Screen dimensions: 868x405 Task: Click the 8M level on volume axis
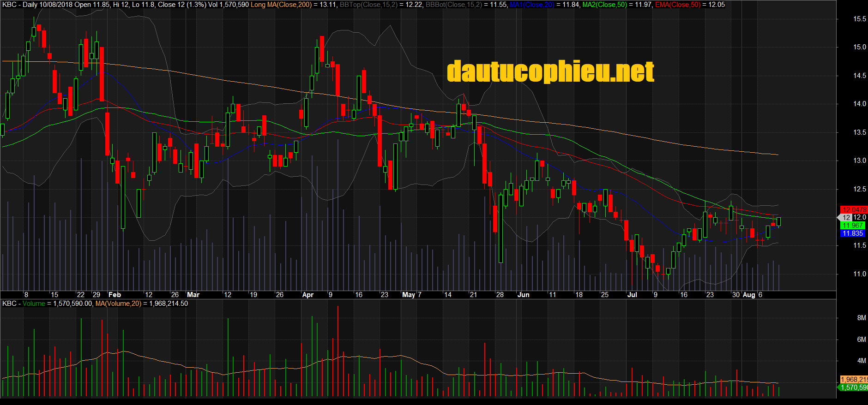pyautogui.click(x=861, y=318)
